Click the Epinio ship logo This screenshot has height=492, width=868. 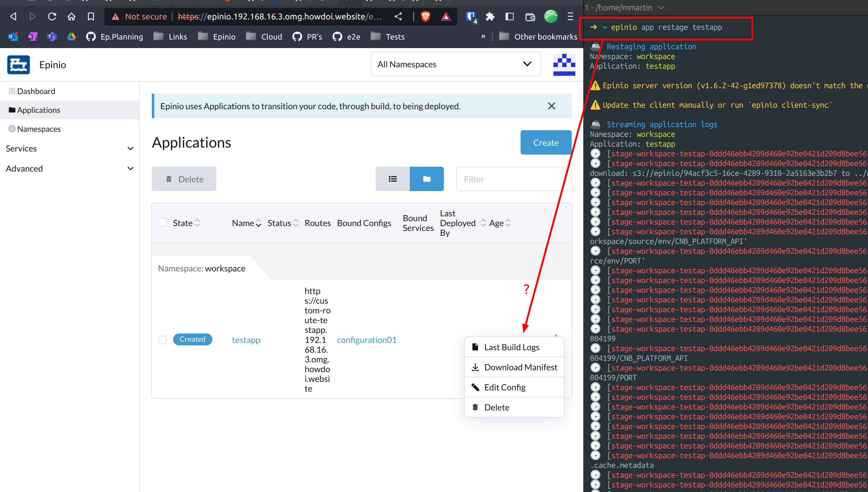(18, 64)
